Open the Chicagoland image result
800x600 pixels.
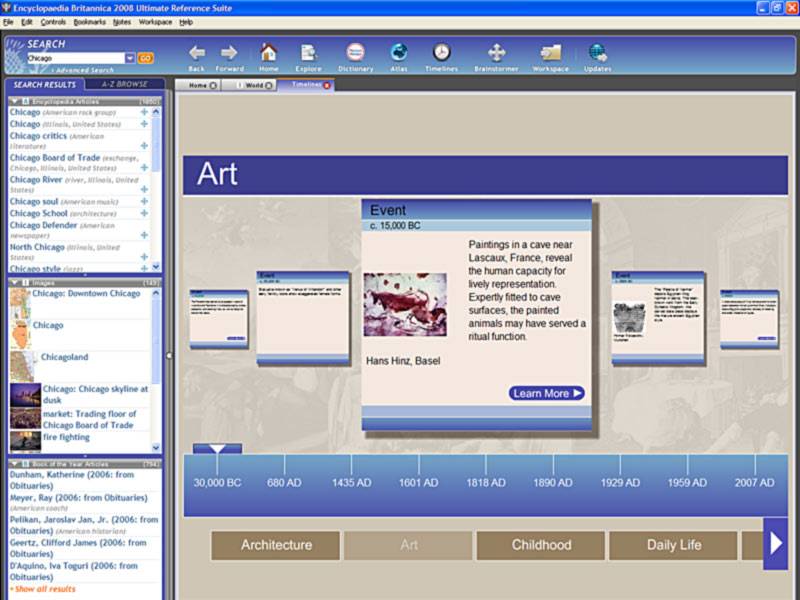click(x=64, y=357)
